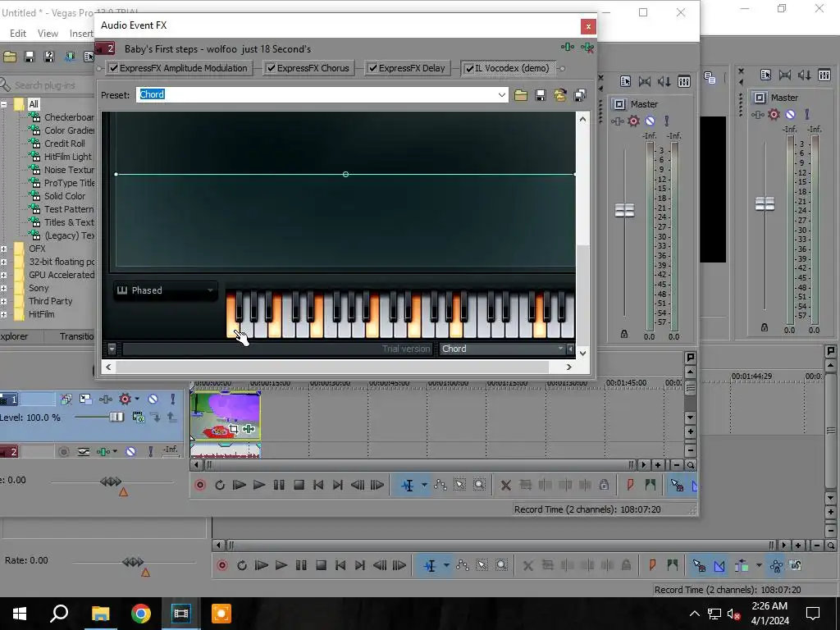Arm audio track 2 for record
This screenshot has width=840, height=630.
pyautogui.click(x=64, y=452)
